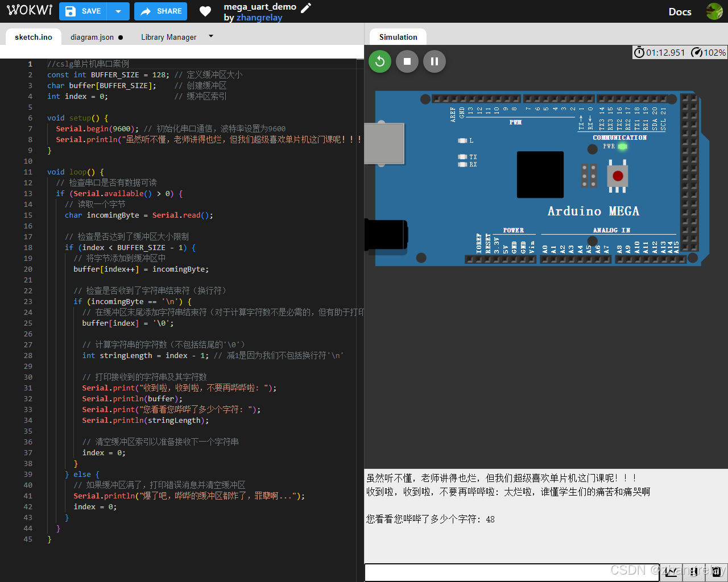Open the Library Manager dropdown chevron

(x=210, y=36)
